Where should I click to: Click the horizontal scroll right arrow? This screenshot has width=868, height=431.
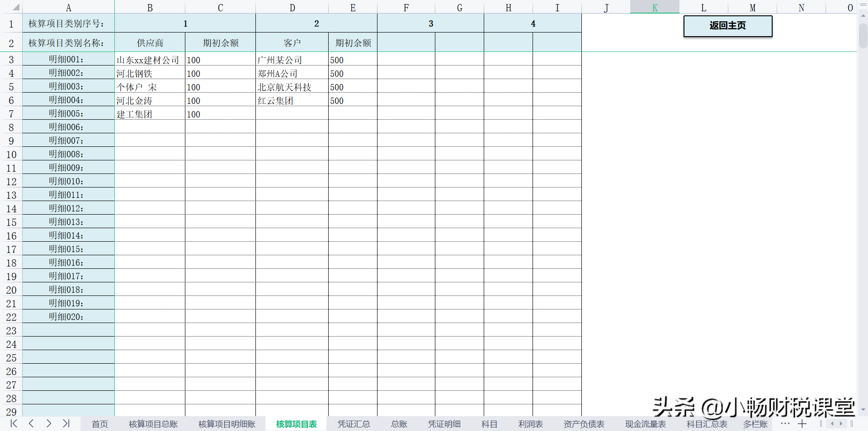click(841, 424)
